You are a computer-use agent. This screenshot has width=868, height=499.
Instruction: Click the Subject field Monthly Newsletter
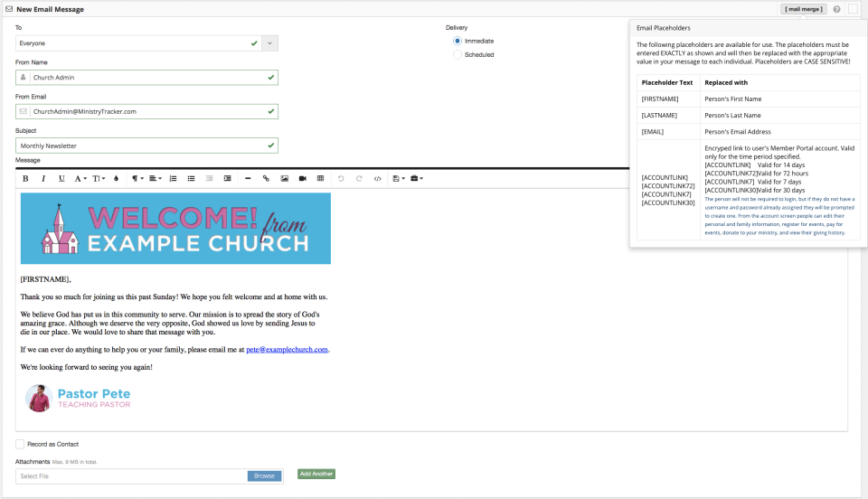click(146, 146)
